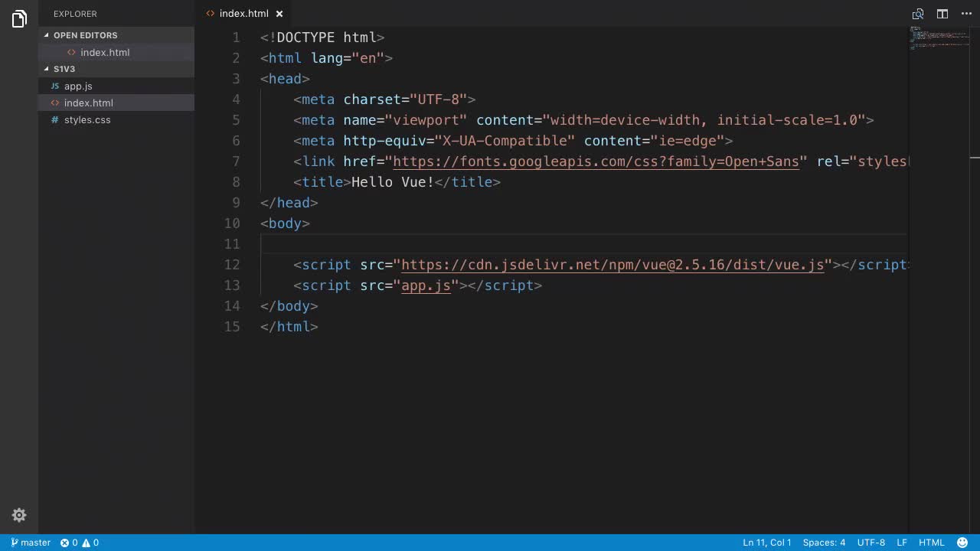Open the errors and warnings problems panel
980x551 pixels.
(x=80, y=543)
